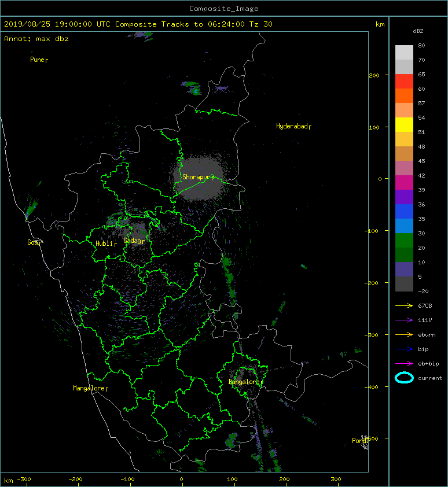
Task: Click the dark gray -20 to 5 band
Action: [404, 284]
